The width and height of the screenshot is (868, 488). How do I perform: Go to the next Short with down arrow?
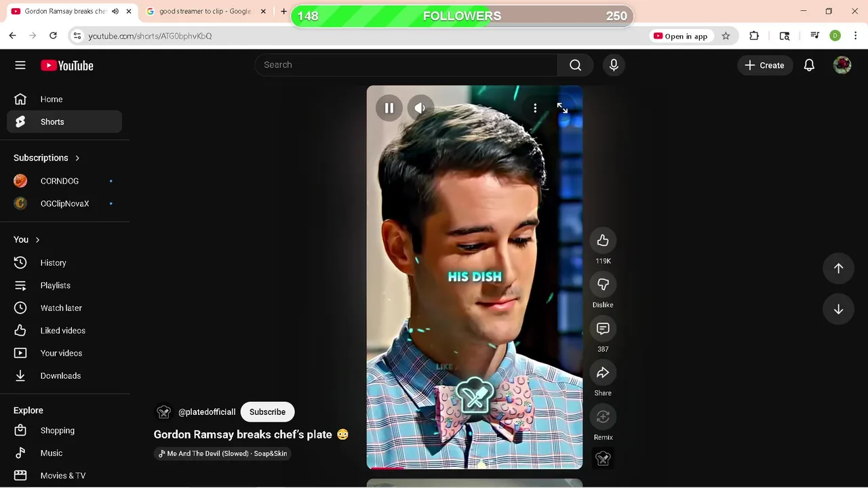(838, 309)
